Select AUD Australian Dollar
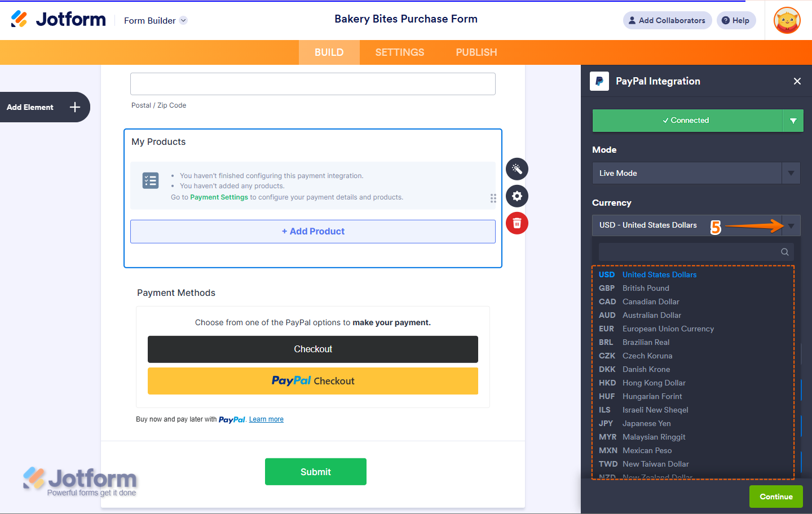The height and width of the screenshot is (514, 812). (x=693, y=315)
